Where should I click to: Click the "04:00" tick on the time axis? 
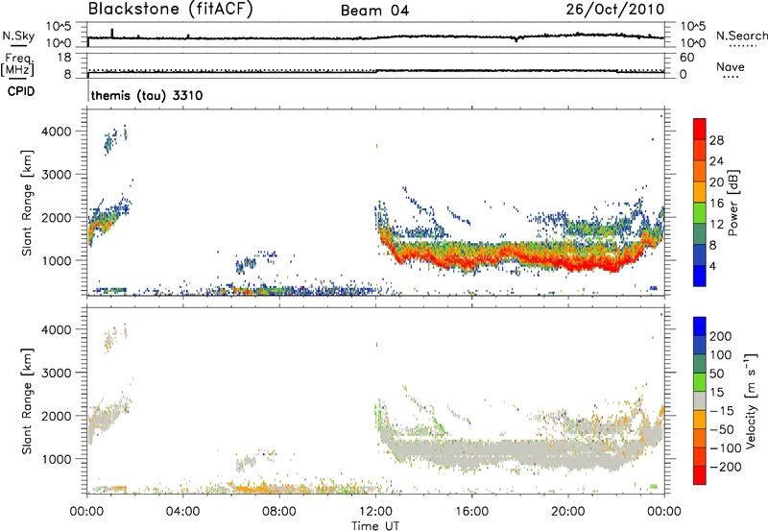(x=183, y=512)
